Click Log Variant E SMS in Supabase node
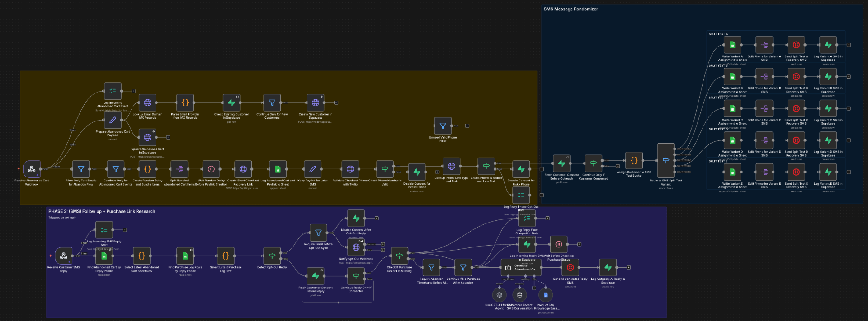The height and width of the screenshot is (321, 868). tap(828, 172)
